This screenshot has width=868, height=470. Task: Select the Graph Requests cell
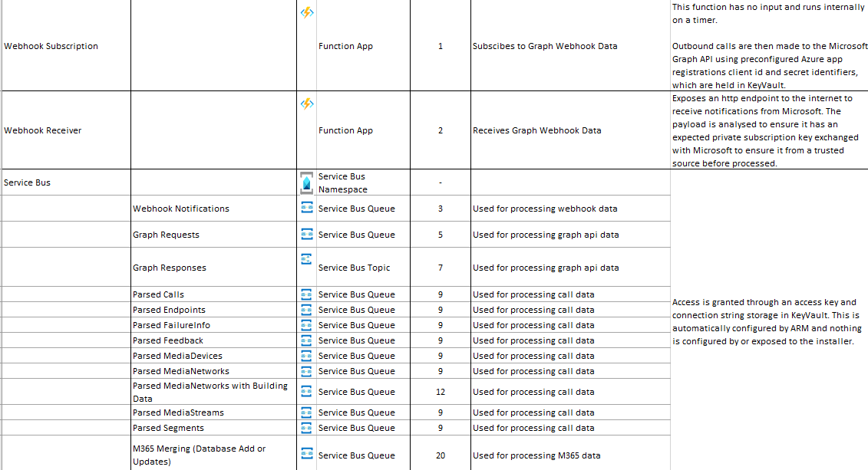click(213, 235)
